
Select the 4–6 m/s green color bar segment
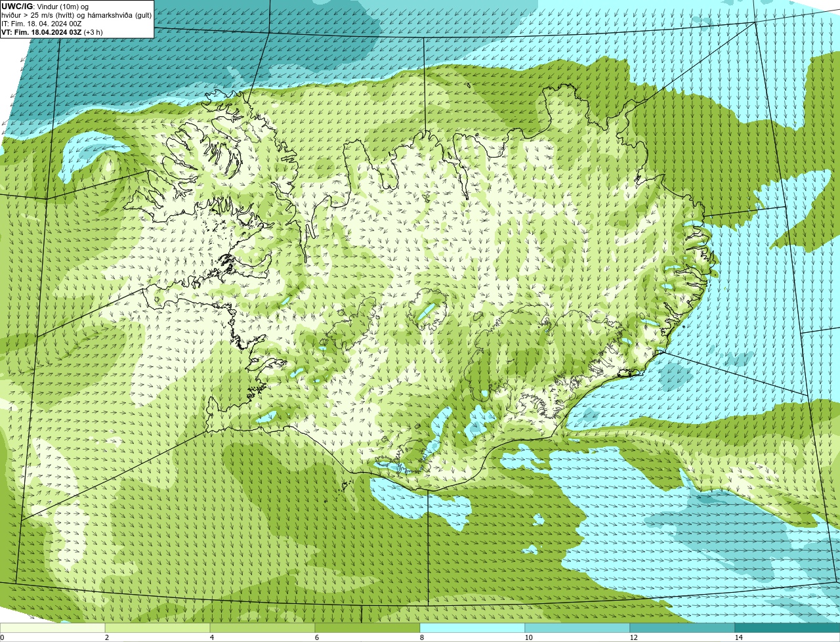[262, 628]
